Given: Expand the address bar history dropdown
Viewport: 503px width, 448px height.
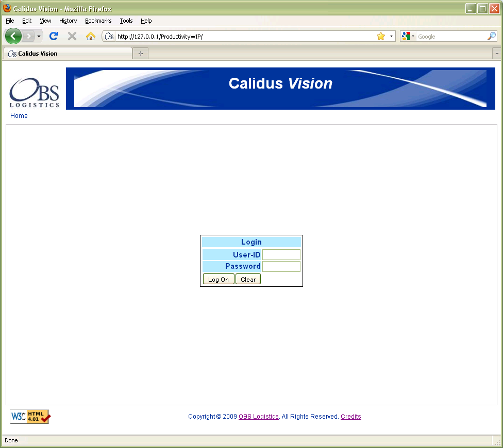Looking at the screenshot, I should pyautogui.click(x=391, y=36).
